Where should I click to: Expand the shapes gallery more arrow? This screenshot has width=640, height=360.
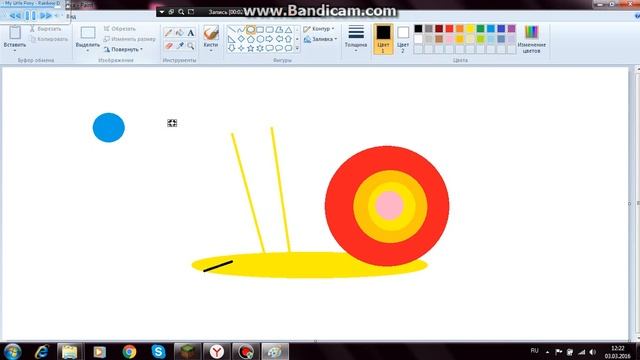tap(297, 49)
